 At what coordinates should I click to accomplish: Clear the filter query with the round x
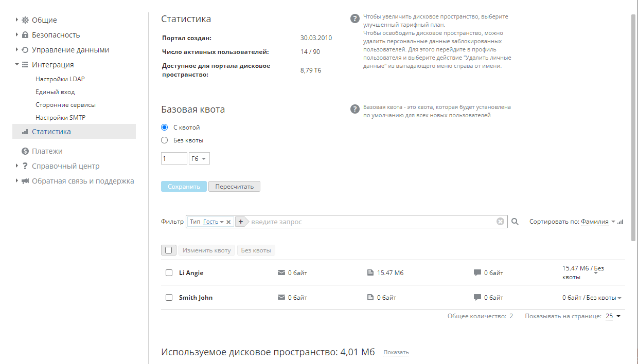click(x=500, y=222)
